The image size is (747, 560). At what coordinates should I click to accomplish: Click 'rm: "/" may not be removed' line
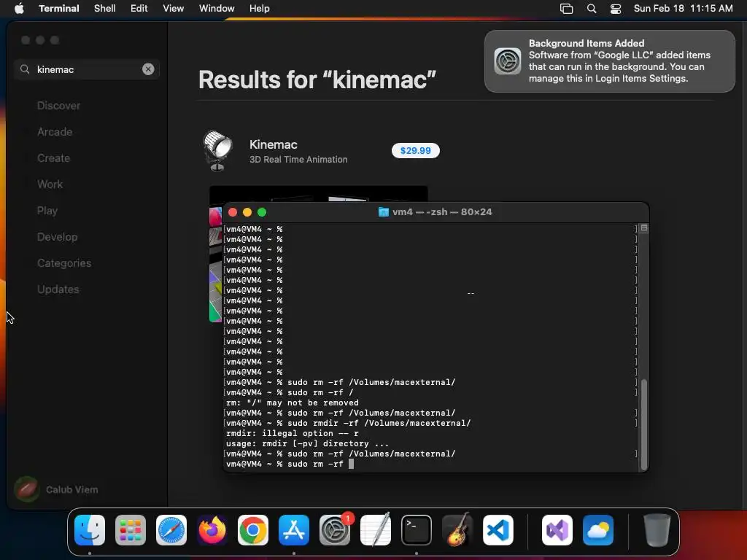tap(292, 402)
